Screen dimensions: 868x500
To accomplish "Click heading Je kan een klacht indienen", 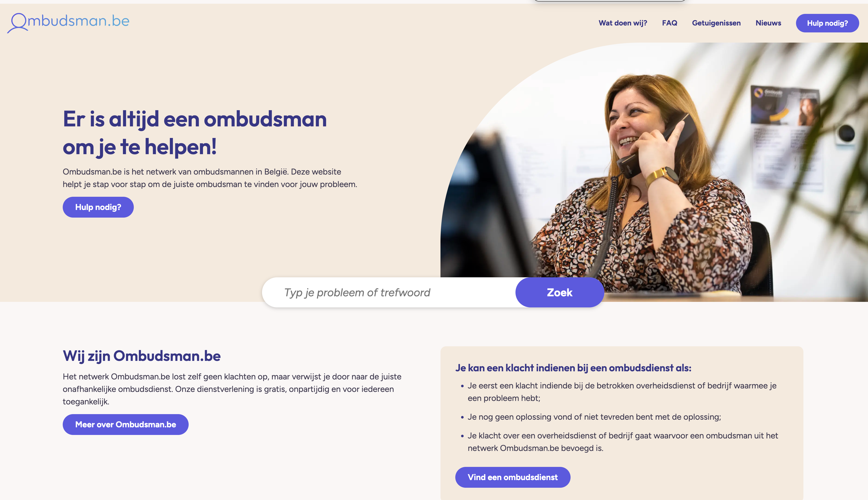I will point(573,368).
